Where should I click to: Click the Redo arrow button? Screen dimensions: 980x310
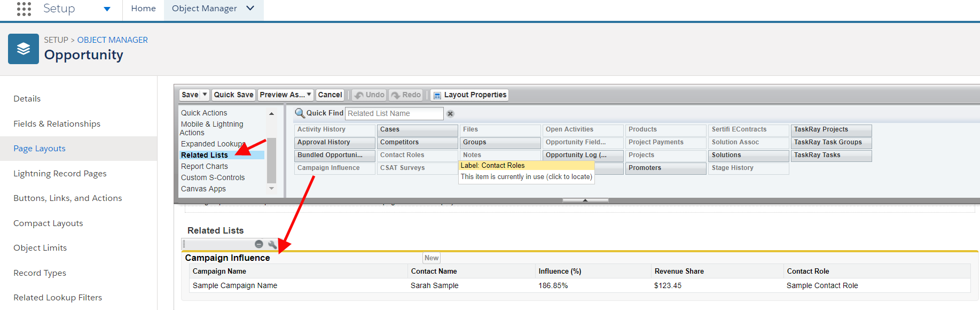pyautogui.click(x=405, y=95)
